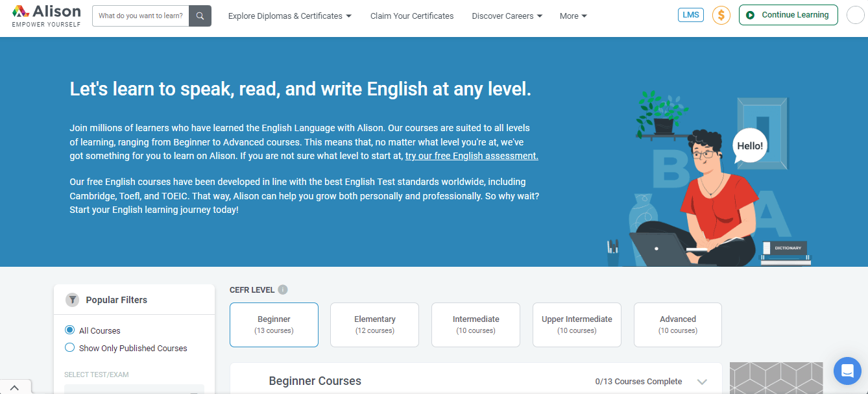Click the CEFR Level info icon
Screen dimensions: 868x394
(283, 290)
